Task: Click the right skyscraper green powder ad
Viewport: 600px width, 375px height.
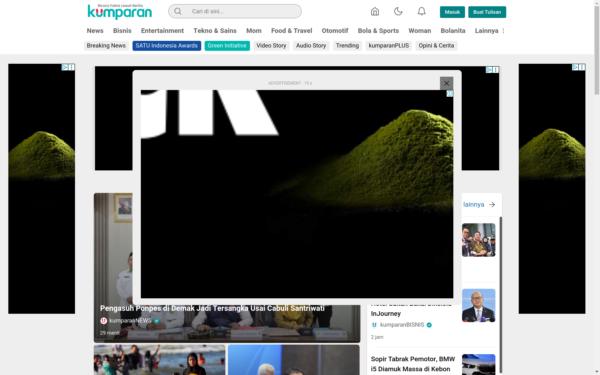Action: point(552,189)
